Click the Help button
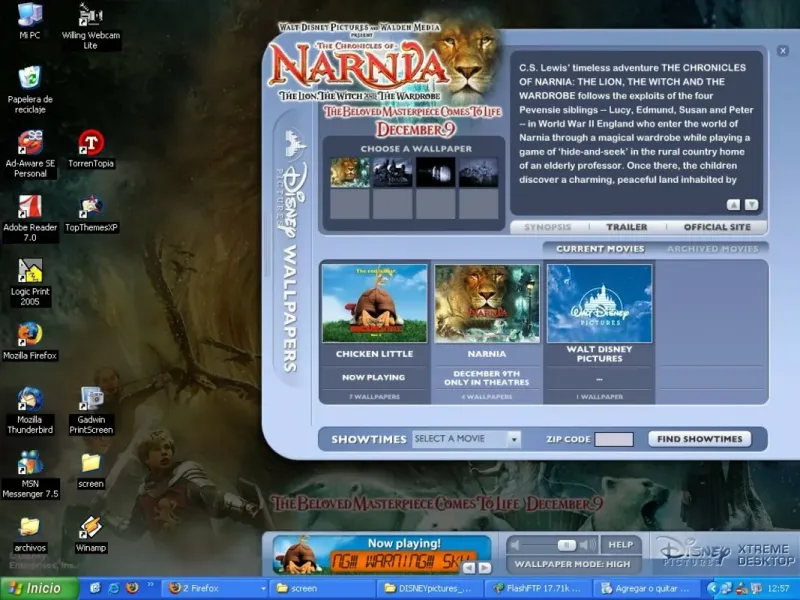800x600 pixels. [620, 545]
